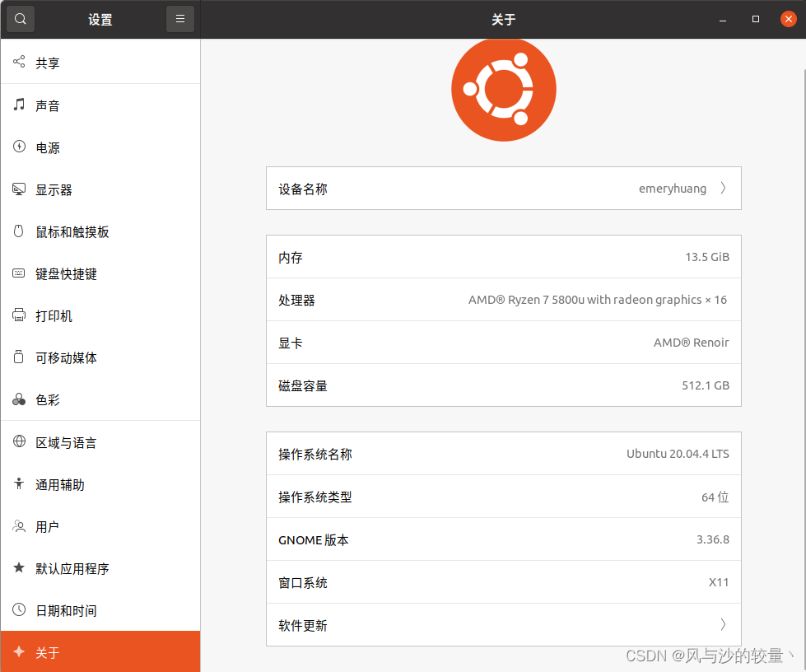
Task: Click the 显卡 label
Action: tap(291, 343)
